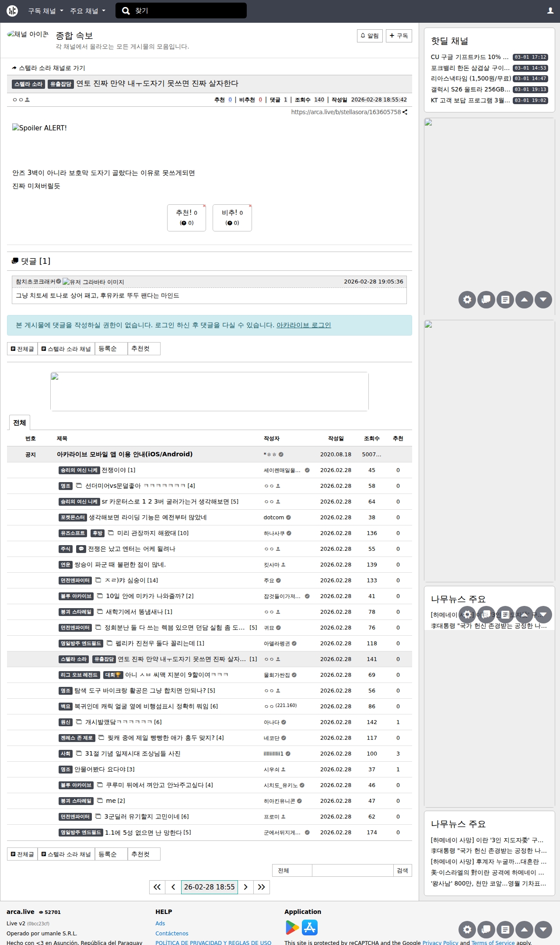Click 참치초코크래커's Gravatar image in the comment
Screen dimensions: 560x945
(x=93, y=282)
